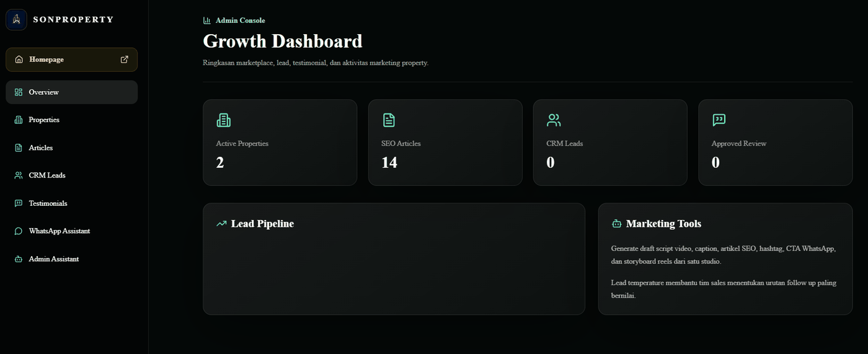Click the Approved Review card label
Screen dimensions: 868x354
click(739, 143)
